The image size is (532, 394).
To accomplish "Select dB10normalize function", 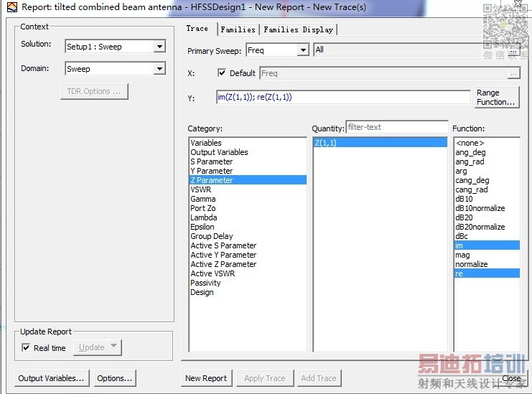I will coord(487,208).
